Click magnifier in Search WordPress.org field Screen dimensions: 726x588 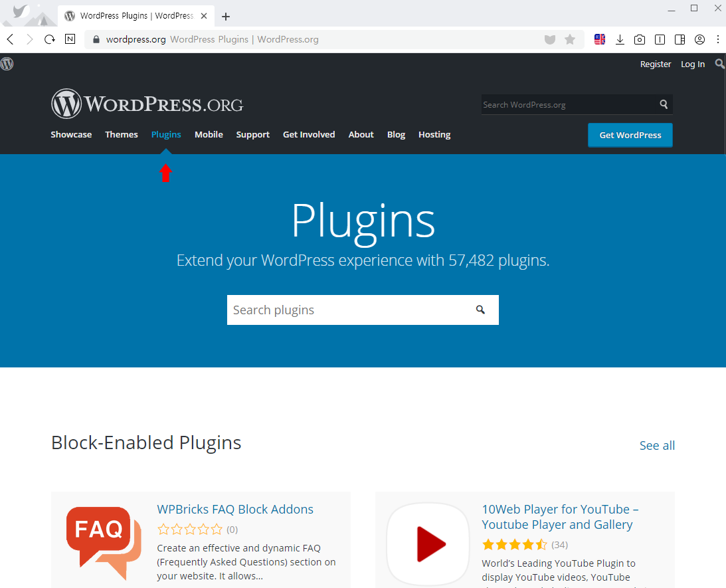(x=664, y=104)
